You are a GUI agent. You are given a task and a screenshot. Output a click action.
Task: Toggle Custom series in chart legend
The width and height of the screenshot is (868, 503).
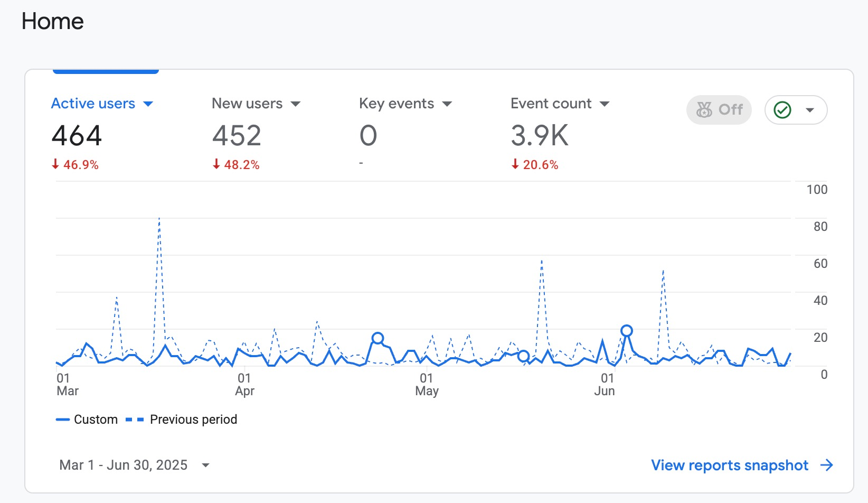87,420
